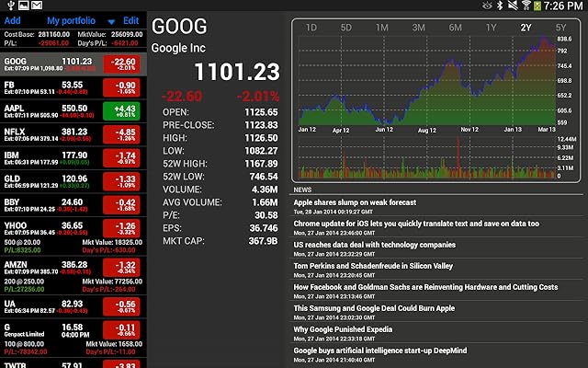This screenshot has width=588, height=368.
Task: View the AMZN stock row
Action: click(x=73, y=275)
